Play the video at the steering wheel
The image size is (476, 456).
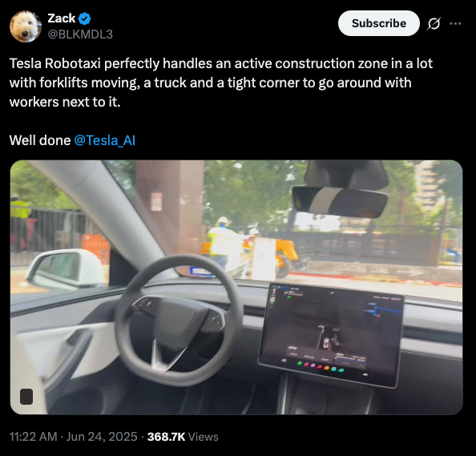tap(180, 321)
